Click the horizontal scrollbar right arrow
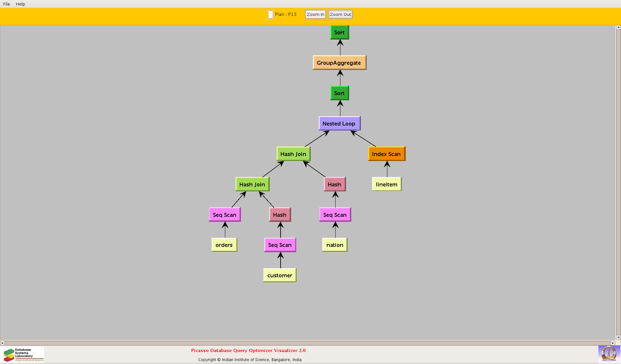This screenshot has width=621, height=364. pyautogui.click(x=613, y=343)
